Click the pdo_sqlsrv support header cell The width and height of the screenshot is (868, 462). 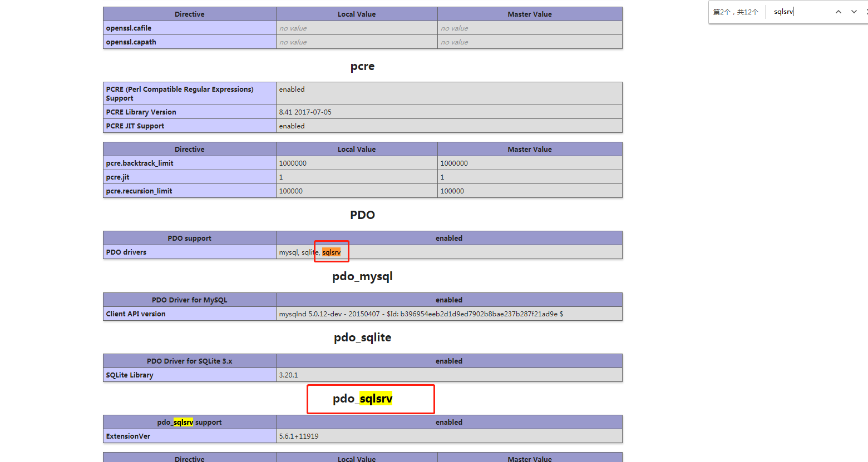click(x=190, y=423)
